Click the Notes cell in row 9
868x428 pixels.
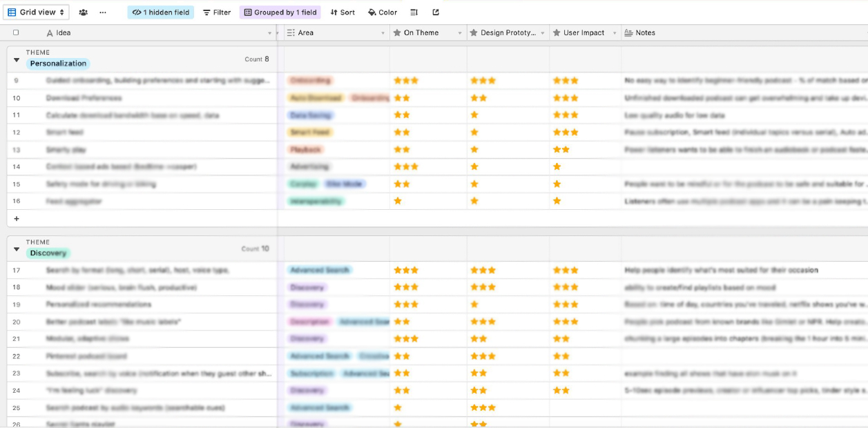745,81
